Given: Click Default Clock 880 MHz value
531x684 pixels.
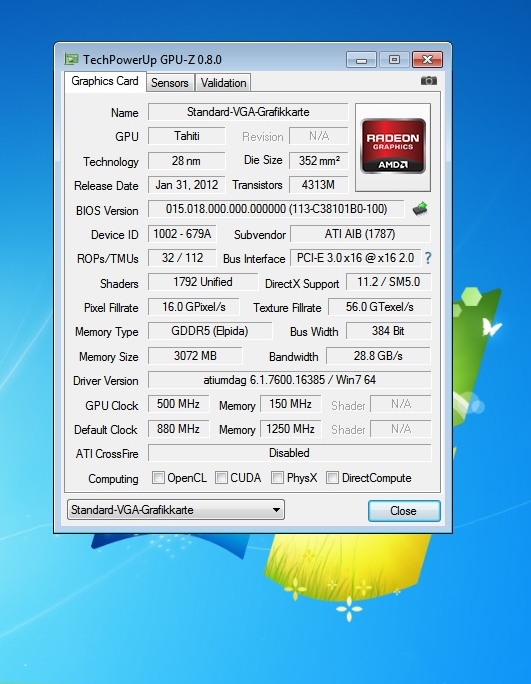Looking at the screenshot, I should [x=178, y=429].
